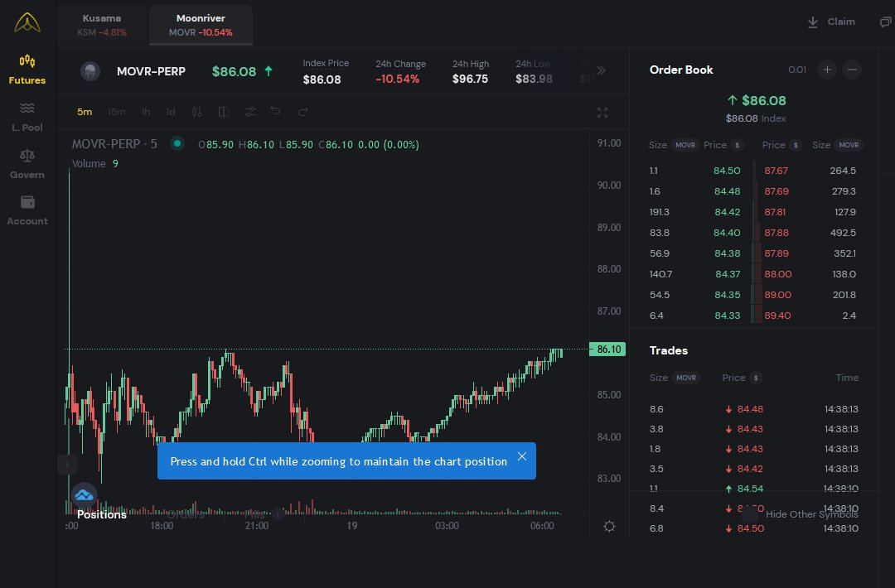Click the 21:00 time axis label
The image size is (895, 588).
tap(257, 526)
